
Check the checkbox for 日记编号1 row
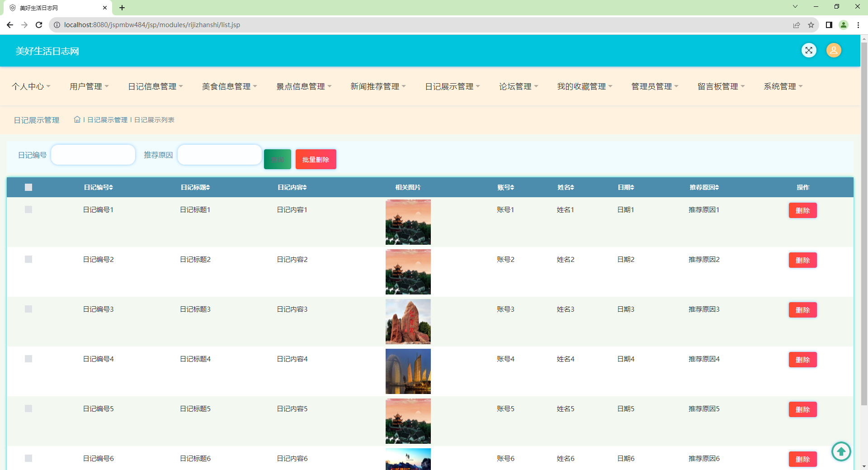pyautogui.click(x=28, y=209)
